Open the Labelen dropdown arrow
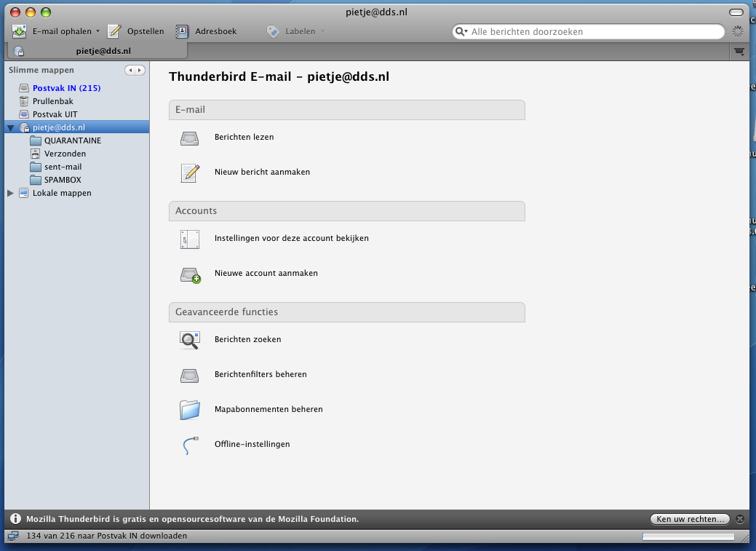This screenshot has width=756, height=551. tap(322, 31)
